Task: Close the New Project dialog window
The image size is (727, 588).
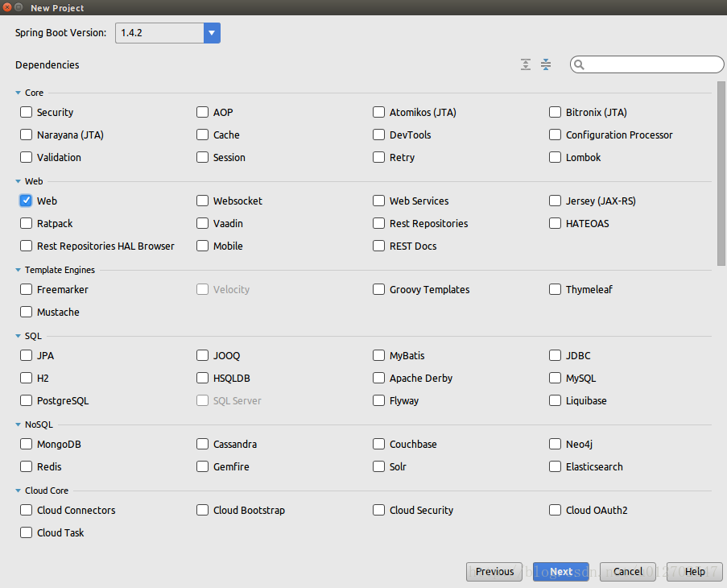Action: (6, 7)
